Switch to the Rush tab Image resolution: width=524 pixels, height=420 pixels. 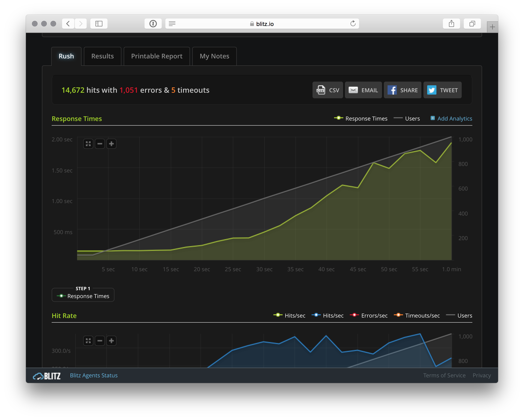coord(66,56)
